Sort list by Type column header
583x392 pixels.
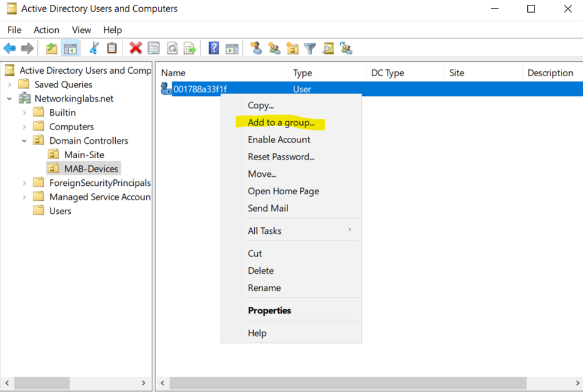click(327, 73)
